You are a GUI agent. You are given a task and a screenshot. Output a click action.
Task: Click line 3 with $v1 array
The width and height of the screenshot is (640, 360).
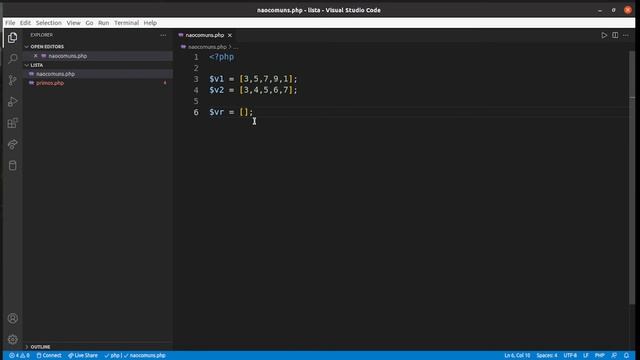pyautogui.click(x=253, y=79)
